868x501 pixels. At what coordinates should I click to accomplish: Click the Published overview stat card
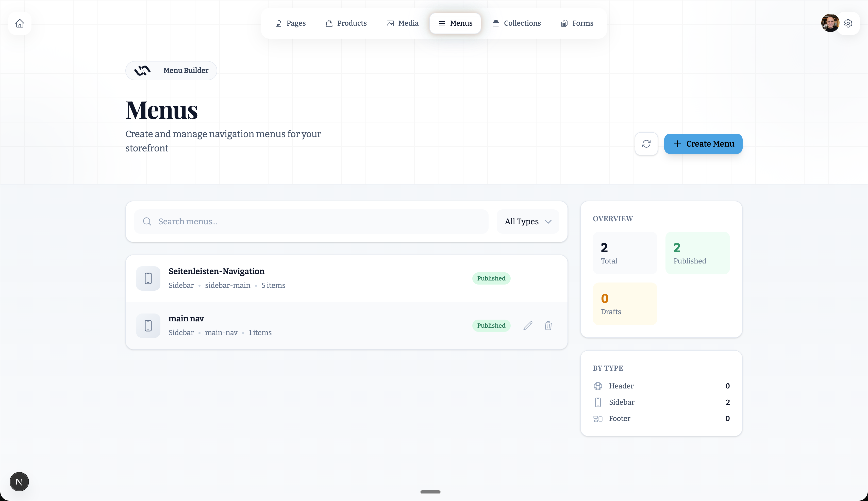click(697, 253)
